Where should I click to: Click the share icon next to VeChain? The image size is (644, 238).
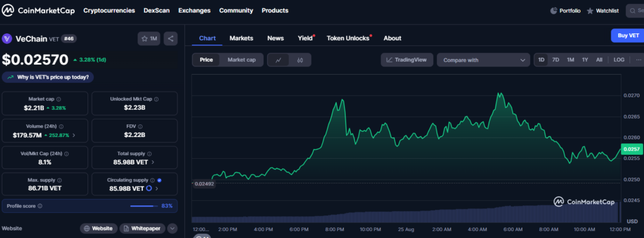point(170,38)
